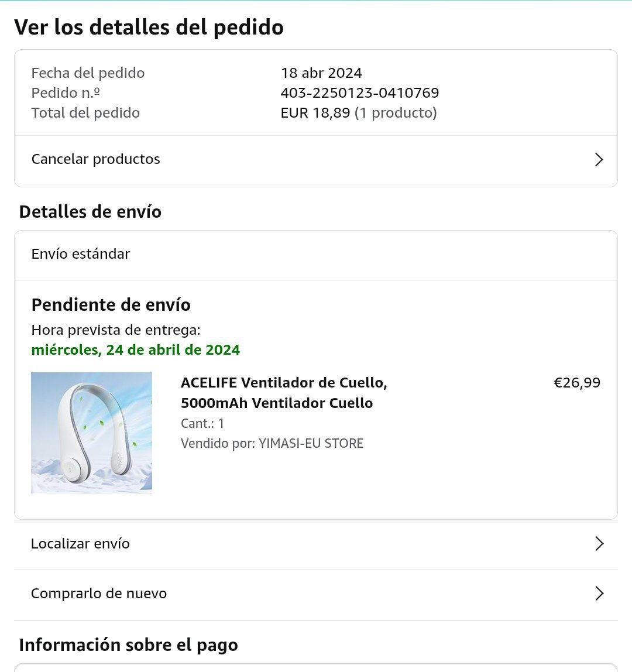Click the €26,99 item price
The width and height of the screenshot is (632, 672).
pyautogui.click(x=577, y=382)
